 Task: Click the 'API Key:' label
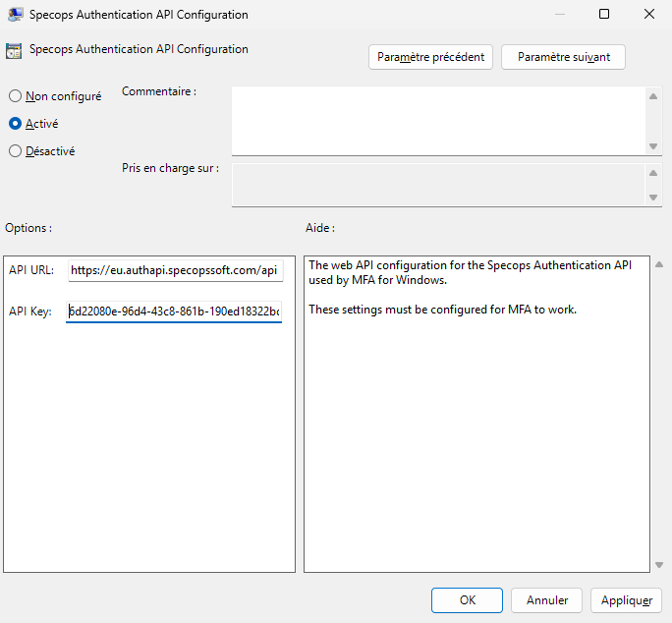tap(30, 311)
